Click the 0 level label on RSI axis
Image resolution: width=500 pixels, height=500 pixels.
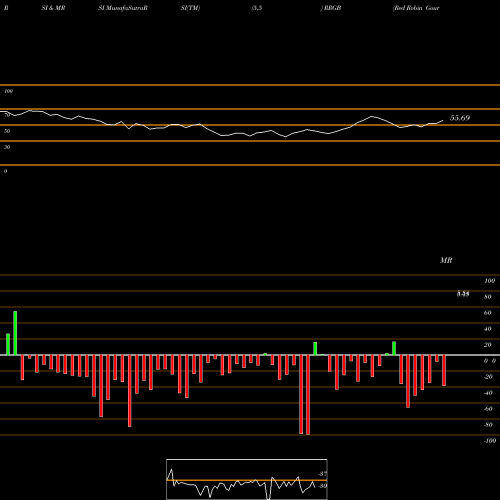5,171
